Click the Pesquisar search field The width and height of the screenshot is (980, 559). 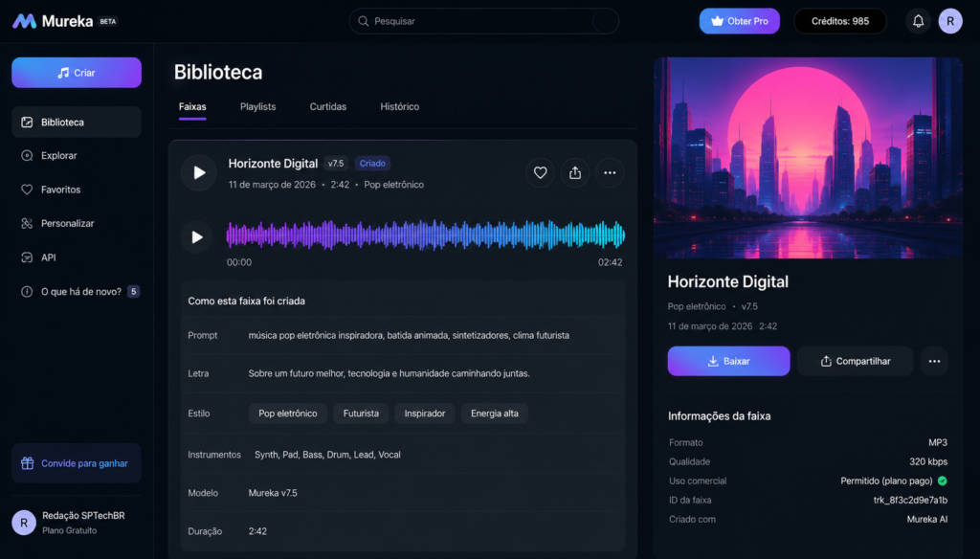[x=483, y=21]
